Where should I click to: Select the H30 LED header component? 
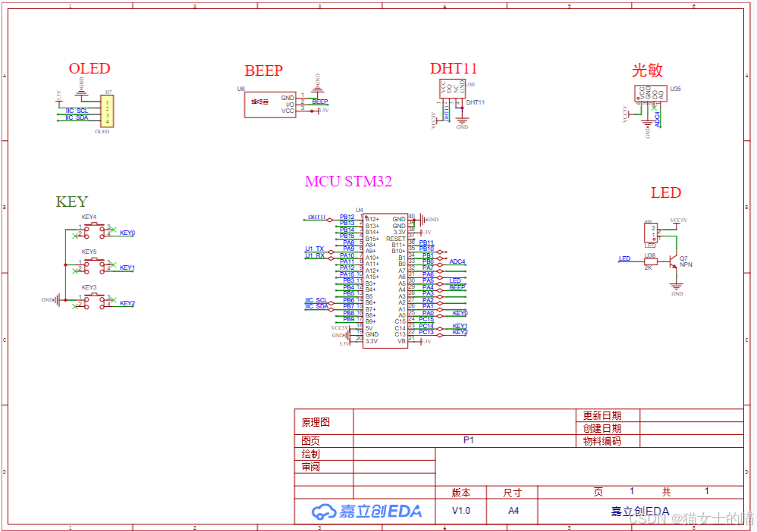tap(650, 233)
